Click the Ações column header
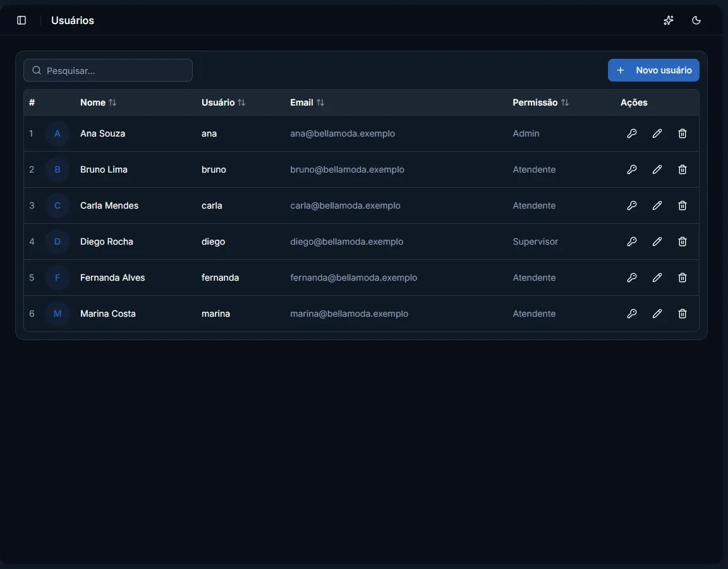This screenshot has height=569, width=728. [634, 102]
